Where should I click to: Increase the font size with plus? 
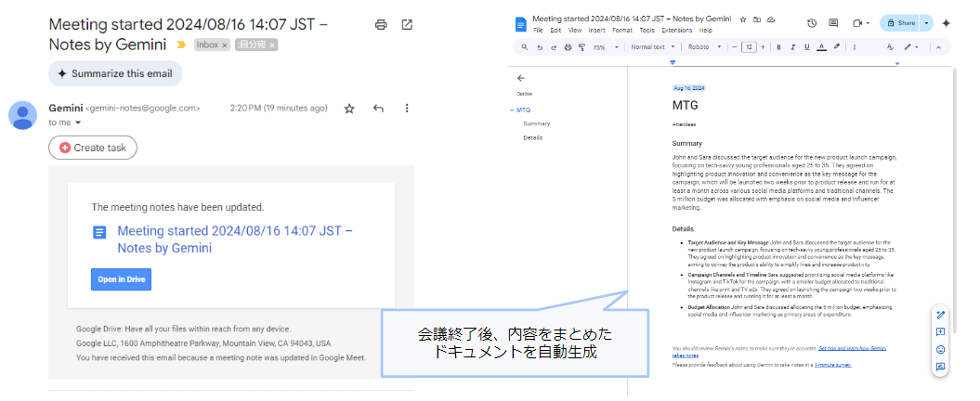click(x=764, y=46)
